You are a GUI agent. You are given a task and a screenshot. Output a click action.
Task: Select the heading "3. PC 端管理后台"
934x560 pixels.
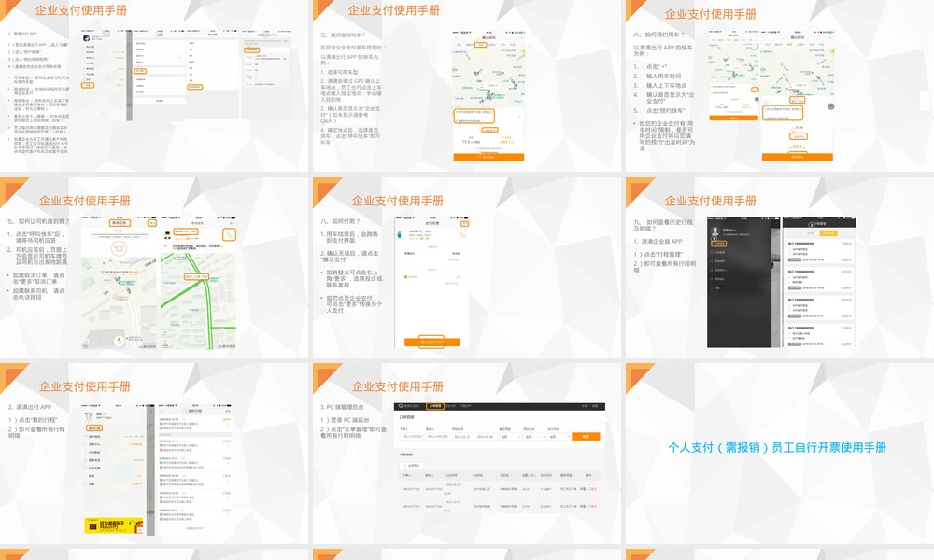(x=342, y=407)
